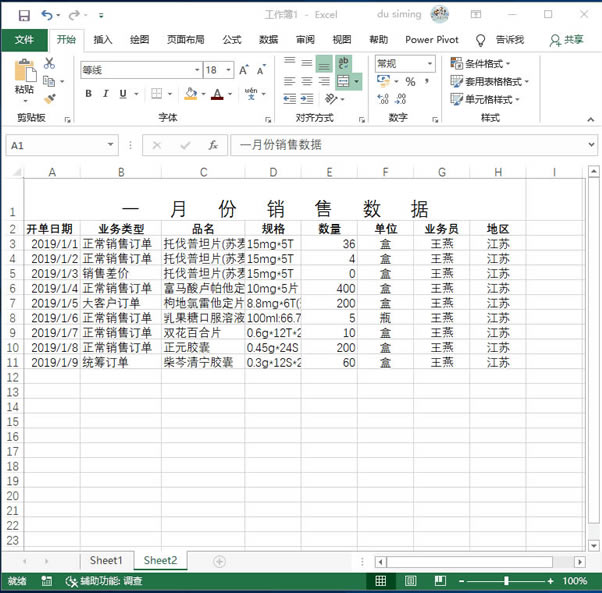Click the Undo arrow icon
The height and width of the screenshot is (593, 602).
click(47, 15)
